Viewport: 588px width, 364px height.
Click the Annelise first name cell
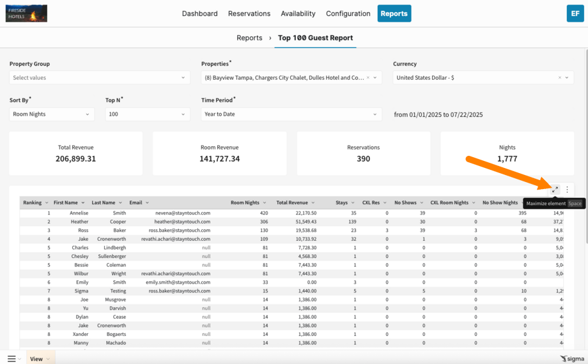click(79, 213)
